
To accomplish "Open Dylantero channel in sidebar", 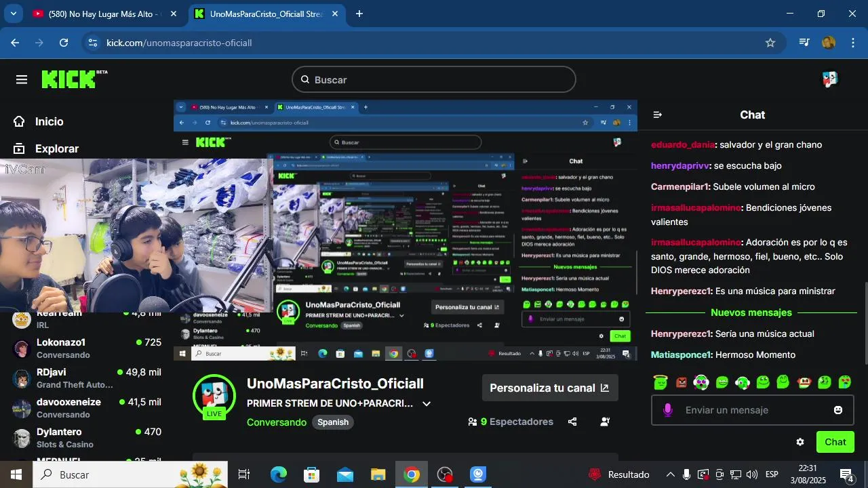I will [x=87, y=438].
